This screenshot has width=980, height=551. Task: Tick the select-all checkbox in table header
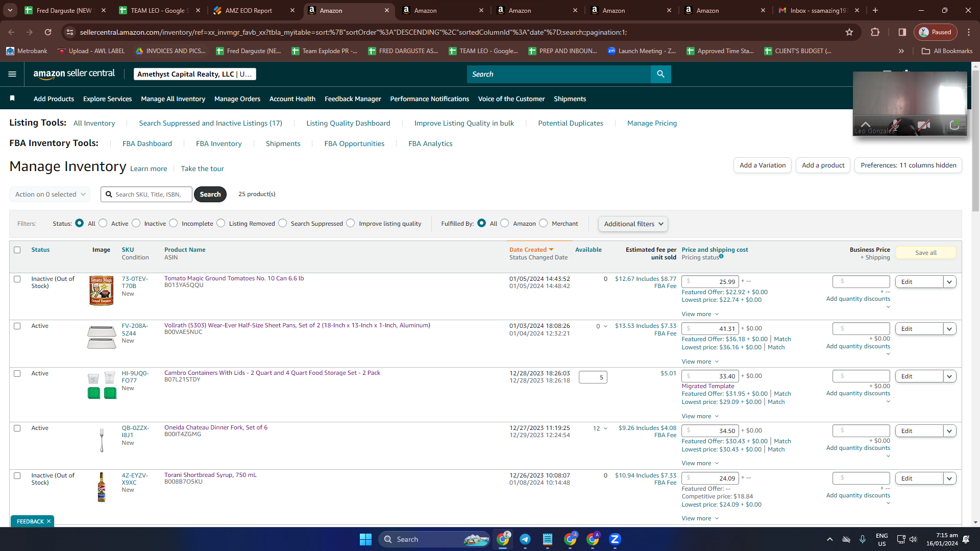point(17,250)
